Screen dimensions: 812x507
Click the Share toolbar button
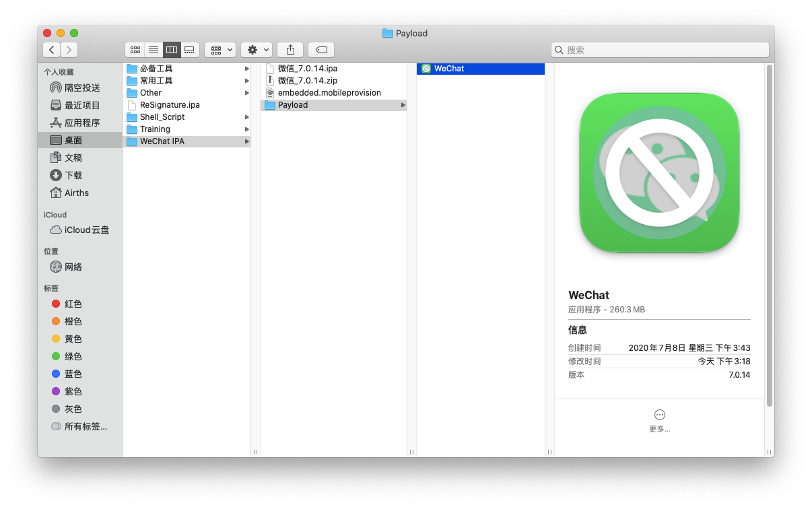(x=290, y=50)
